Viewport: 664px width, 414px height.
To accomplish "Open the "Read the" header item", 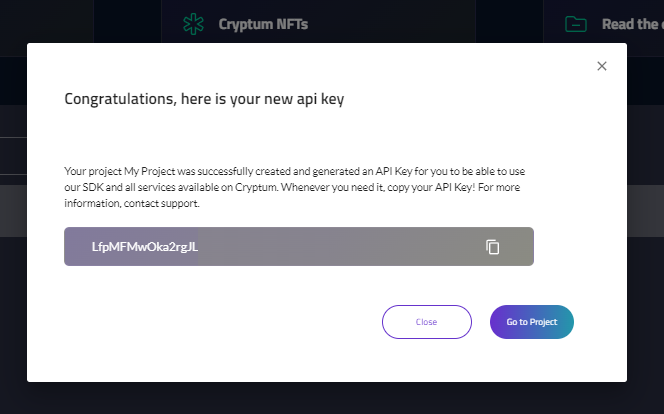I will [631, 24].
